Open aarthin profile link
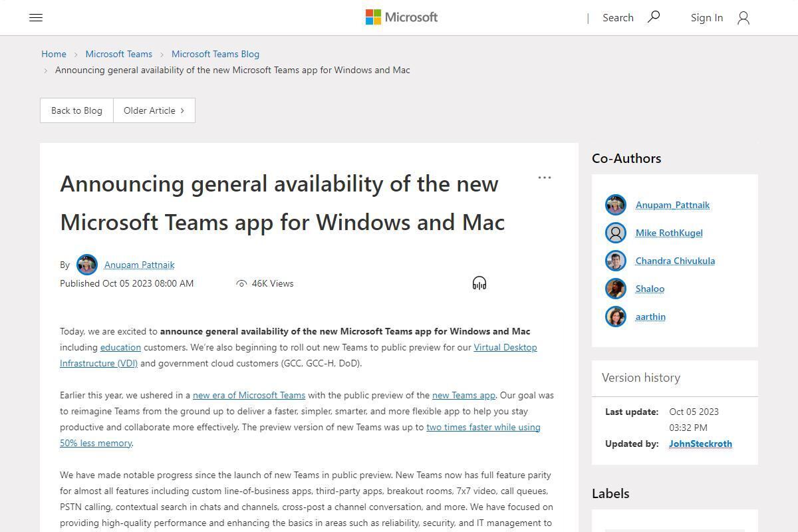Image resolution: width=798 pixels, height=532 pixels. [x=650, y=317]
